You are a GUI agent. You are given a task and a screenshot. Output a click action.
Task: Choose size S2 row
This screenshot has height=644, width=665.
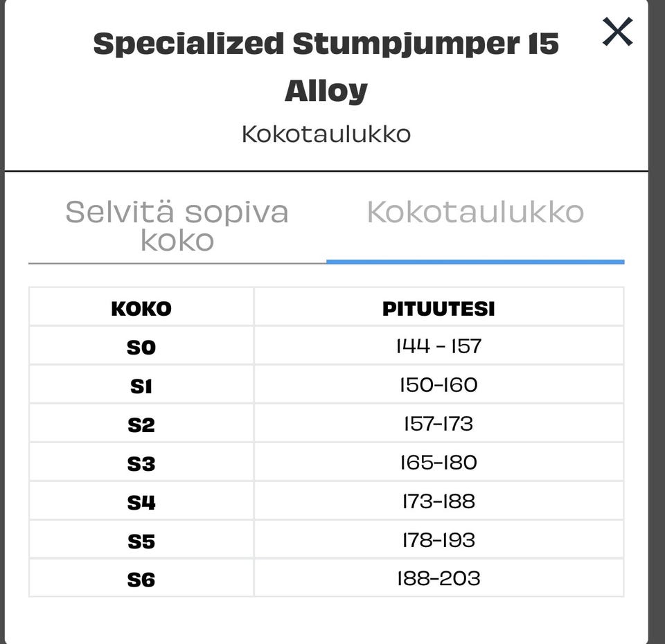pyautogui.click(x=141, y=424)
